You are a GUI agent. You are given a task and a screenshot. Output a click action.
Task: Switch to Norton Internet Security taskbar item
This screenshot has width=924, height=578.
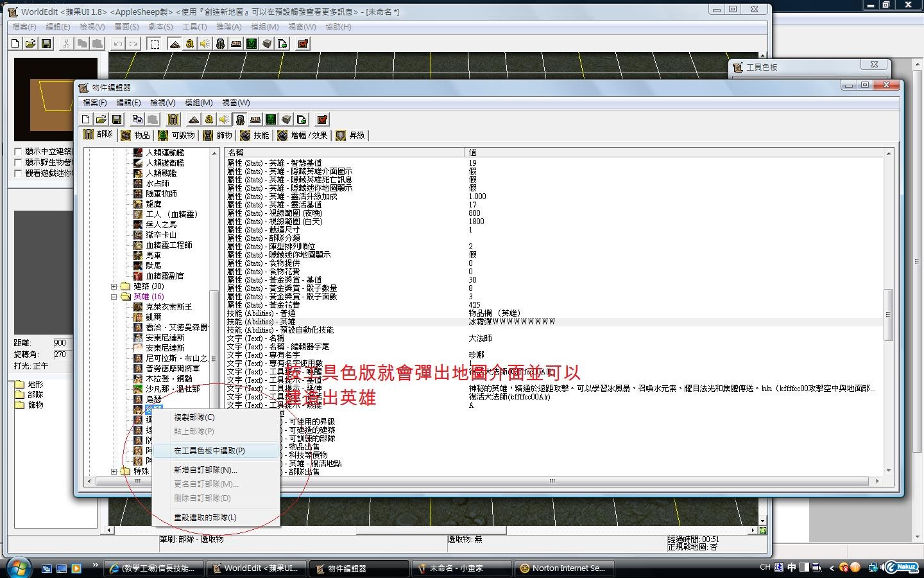click(565, 568)
